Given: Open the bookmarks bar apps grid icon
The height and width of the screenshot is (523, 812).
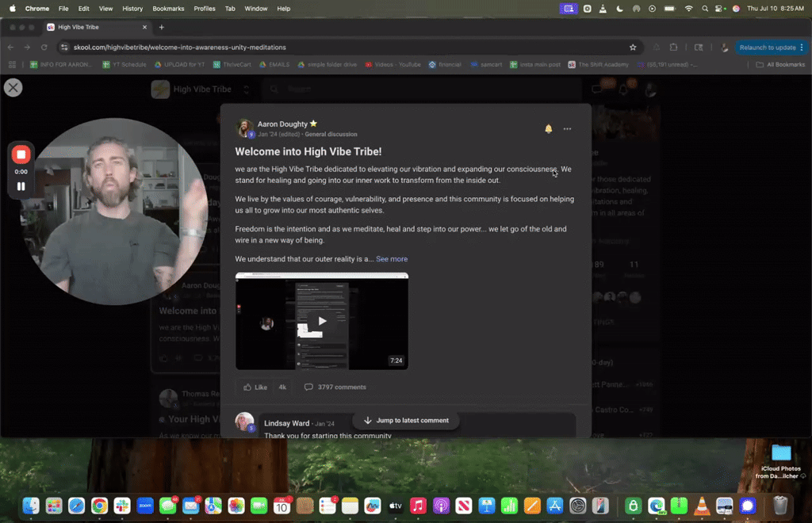Looking at the screenshot, I should coord(12,65).
